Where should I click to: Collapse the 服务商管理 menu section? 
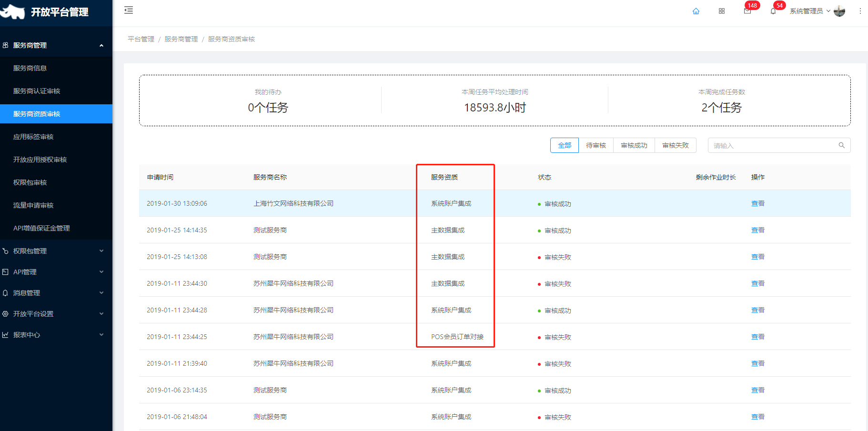[101, 45]
